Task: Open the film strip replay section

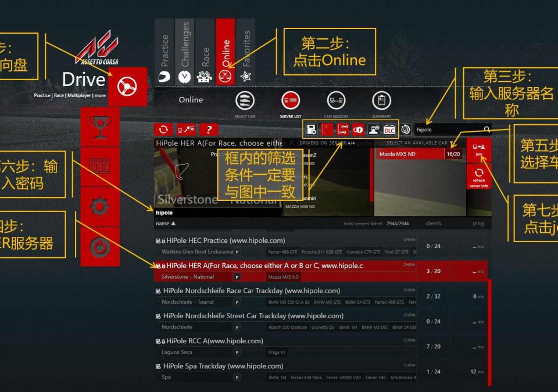Action: click(100, 167)
